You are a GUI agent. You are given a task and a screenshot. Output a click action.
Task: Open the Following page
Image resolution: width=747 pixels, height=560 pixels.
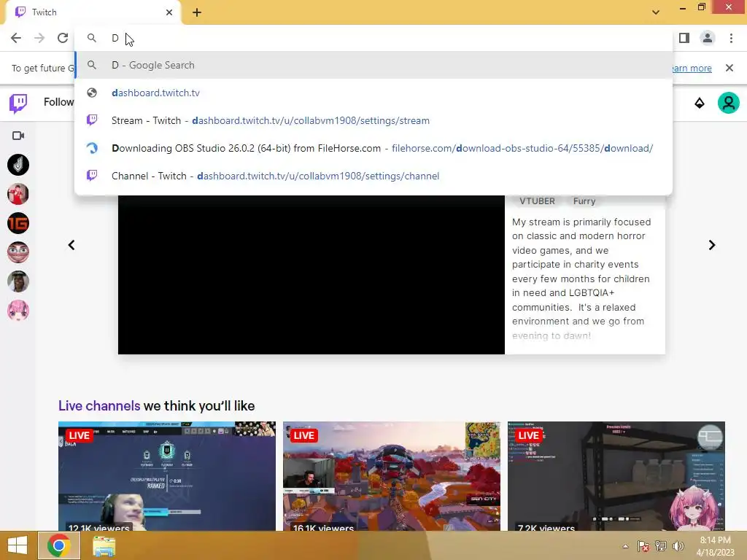[58, 102]
